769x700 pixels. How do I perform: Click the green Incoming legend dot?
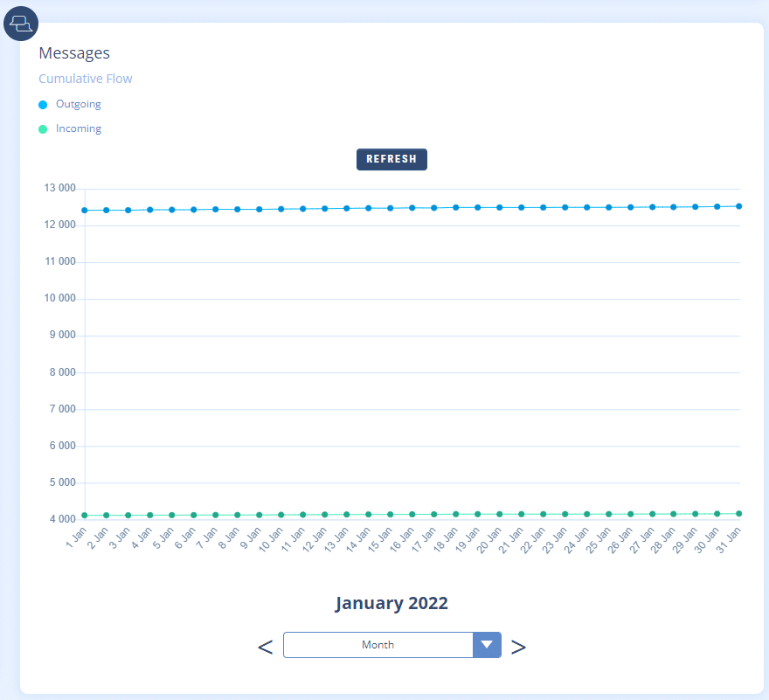point(43,129)
